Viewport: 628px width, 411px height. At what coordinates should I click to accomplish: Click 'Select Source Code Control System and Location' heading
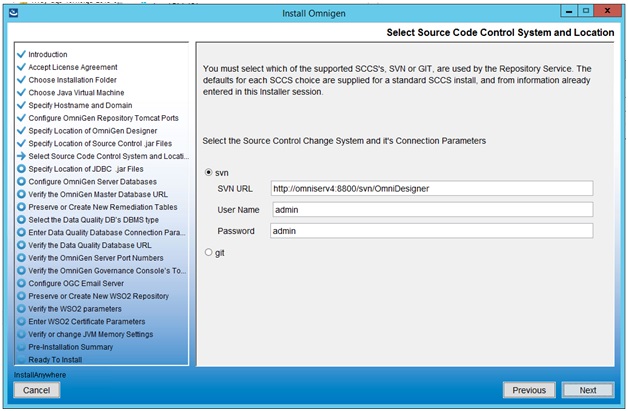pyautogui.click(x=500, y=32)
